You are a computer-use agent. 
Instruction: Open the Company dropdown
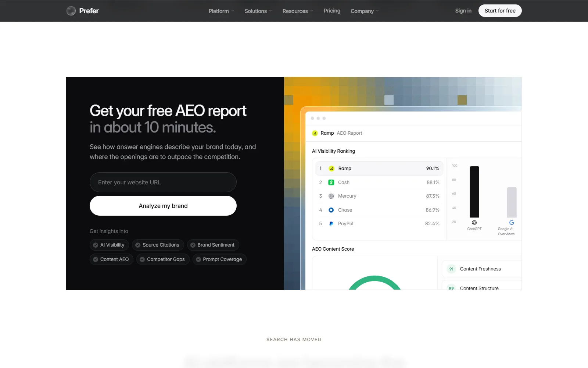365,11
